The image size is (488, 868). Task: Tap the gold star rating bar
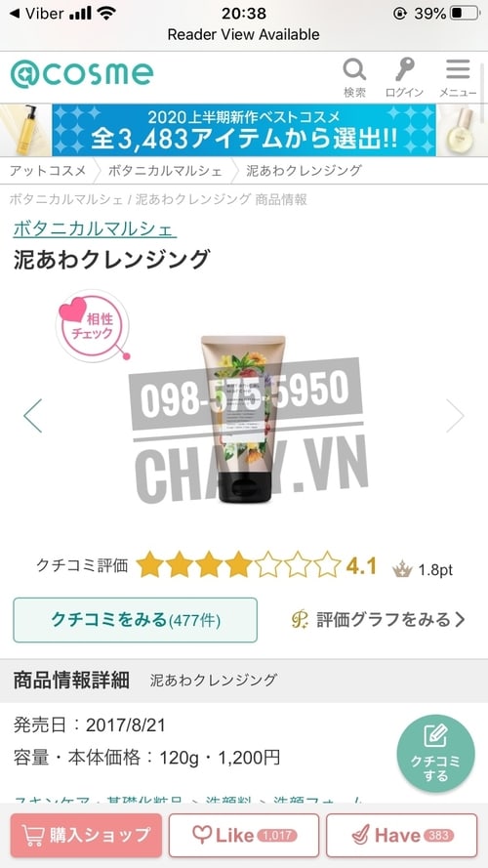pos(238,565)
